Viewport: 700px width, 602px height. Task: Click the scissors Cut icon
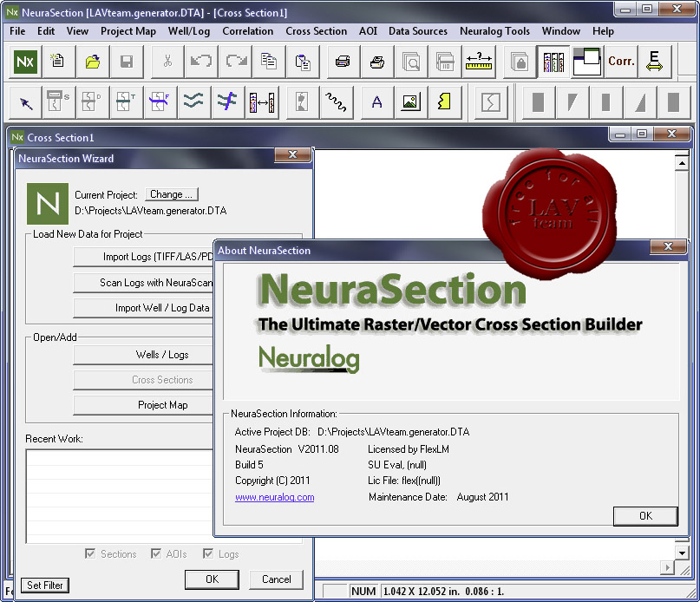pyautogui.click(x=168, y=62)
